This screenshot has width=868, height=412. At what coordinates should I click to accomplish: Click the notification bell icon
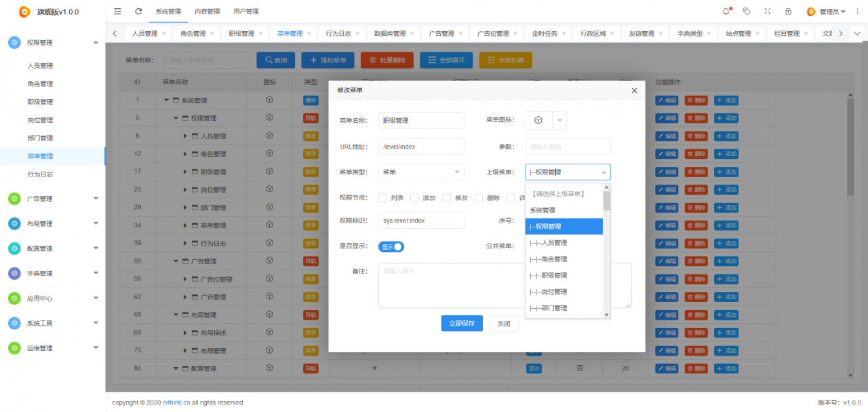coord(726,12)
